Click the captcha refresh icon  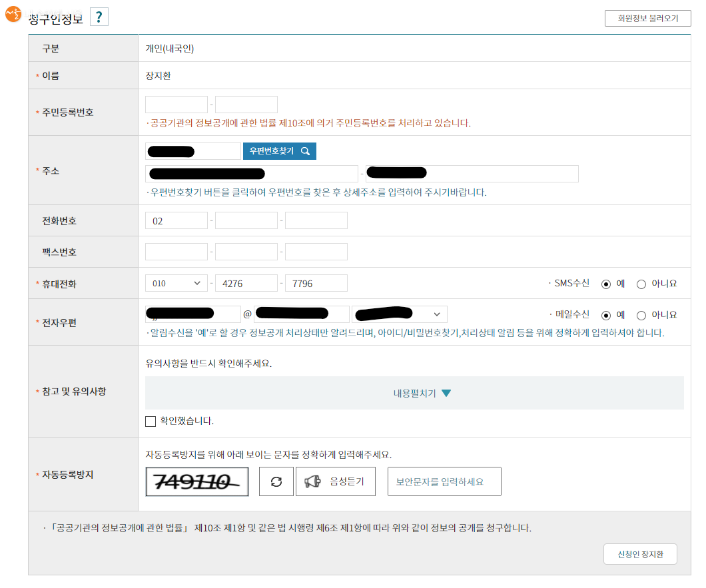tap(276, 481)
